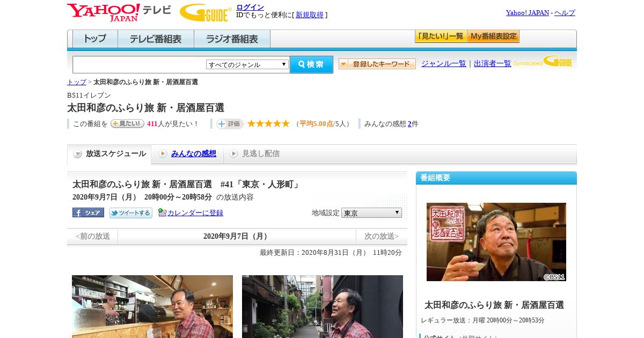Click the 番組概要 panel header

(x=496, y=178)
